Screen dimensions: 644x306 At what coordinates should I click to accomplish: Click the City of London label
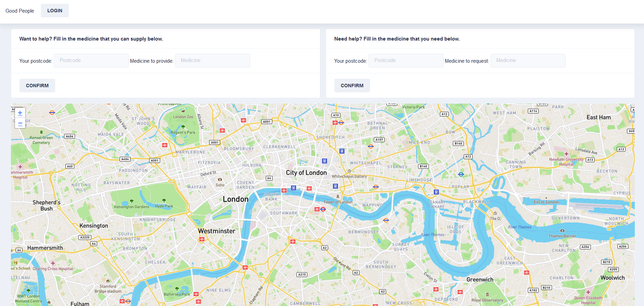pos(306,173)
